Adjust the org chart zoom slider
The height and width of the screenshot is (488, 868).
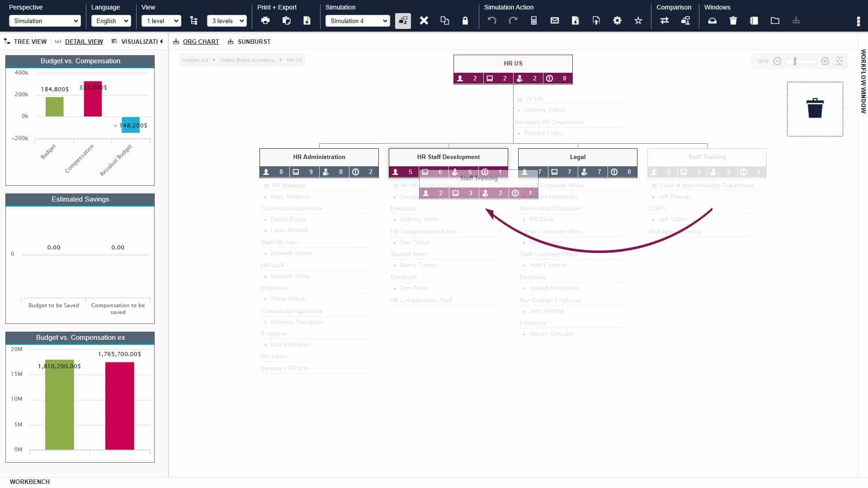click(x=795, y=61)
